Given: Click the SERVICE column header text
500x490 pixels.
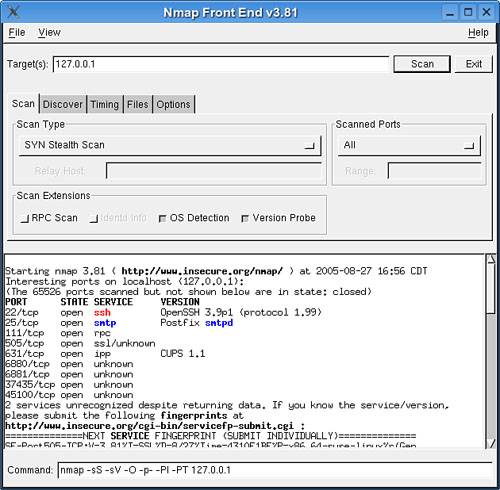Looking at the screenshot, I should (x=113, y=302).
